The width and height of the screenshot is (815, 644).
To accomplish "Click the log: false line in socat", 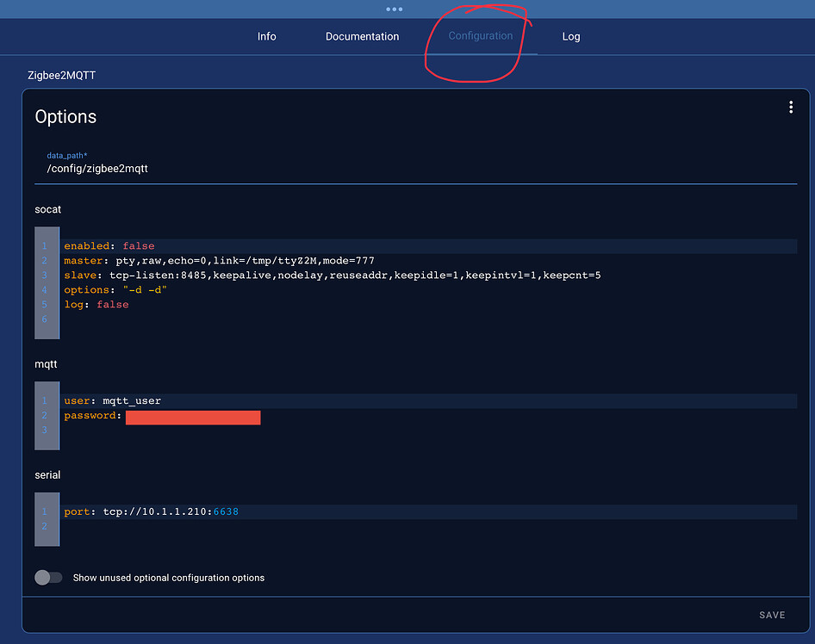I will click(x=95, y=304).
